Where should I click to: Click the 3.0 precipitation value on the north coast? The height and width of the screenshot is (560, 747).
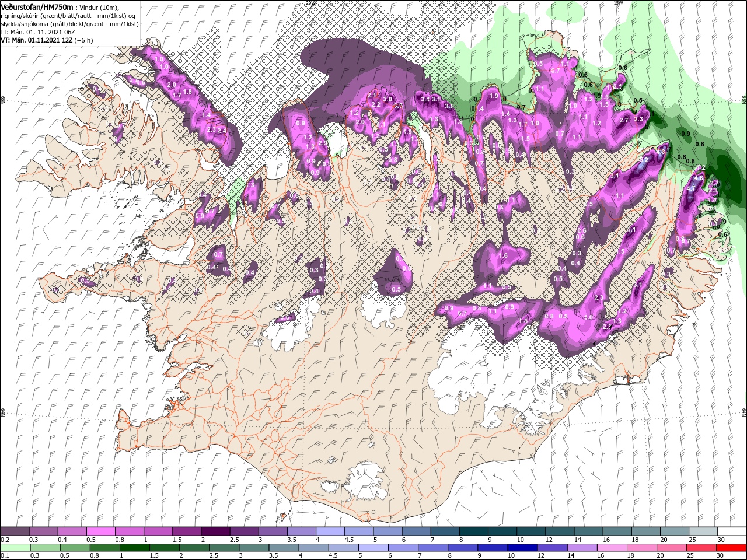[x=387, y=100]
